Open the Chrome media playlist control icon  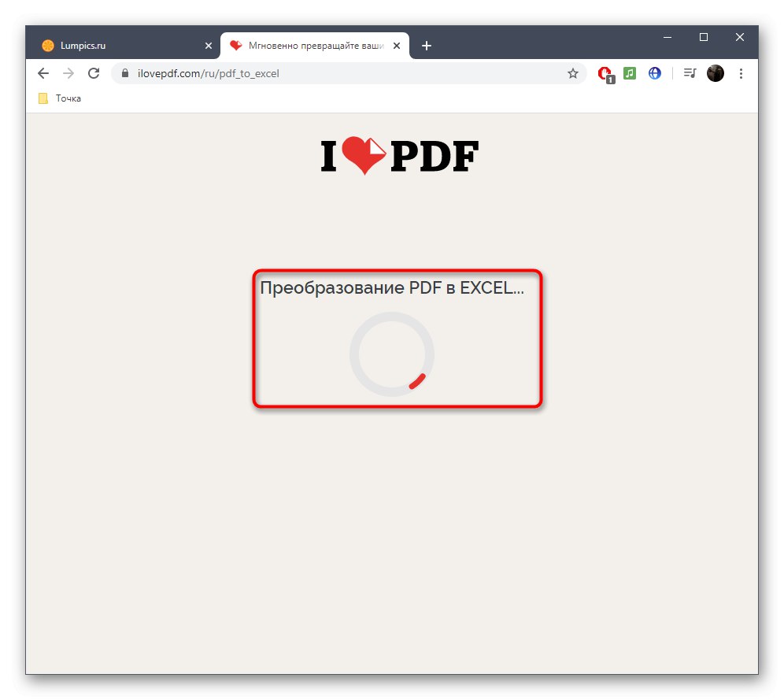click(690, 73)
